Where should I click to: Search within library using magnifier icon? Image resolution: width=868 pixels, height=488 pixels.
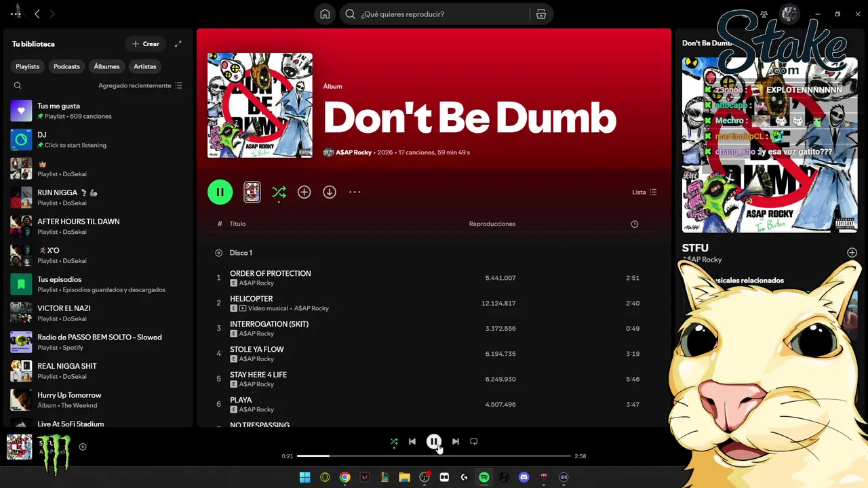[18, 85]
